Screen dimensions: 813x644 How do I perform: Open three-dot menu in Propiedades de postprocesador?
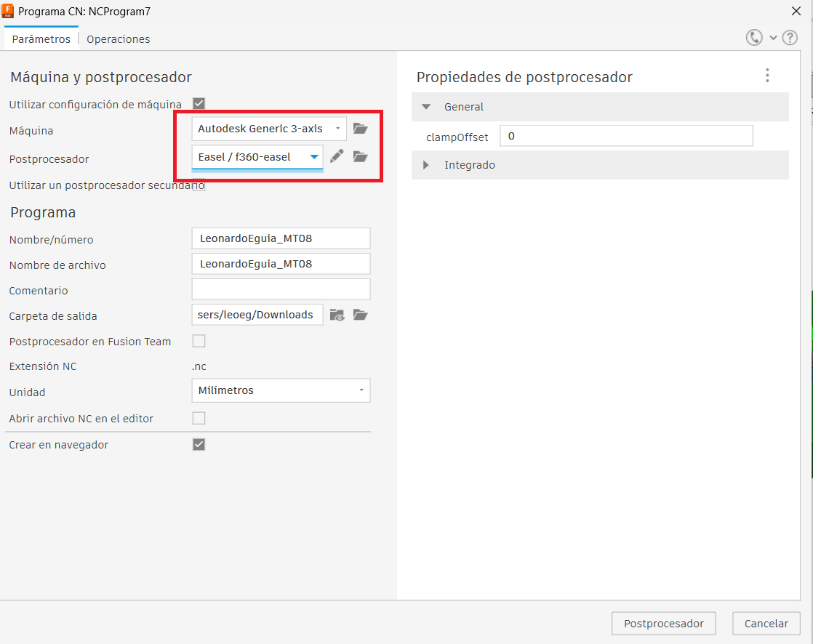pos(767,76)
